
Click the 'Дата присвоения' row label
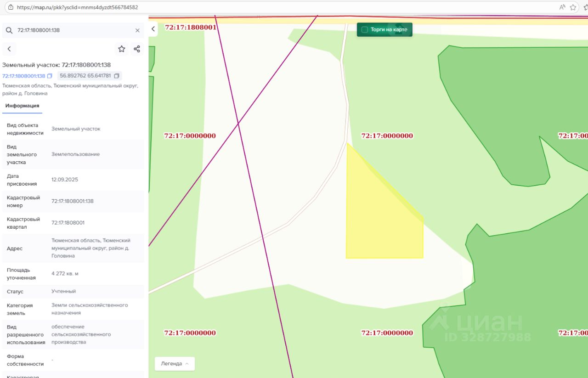[22, 180]
